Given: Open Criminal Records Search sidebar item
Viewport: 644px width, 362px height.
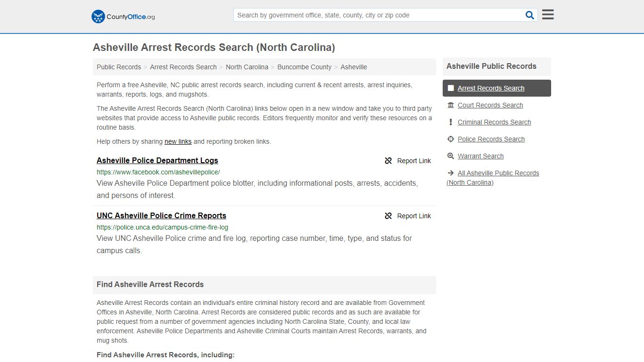Looking at the screenshot, I should [494, 122].
